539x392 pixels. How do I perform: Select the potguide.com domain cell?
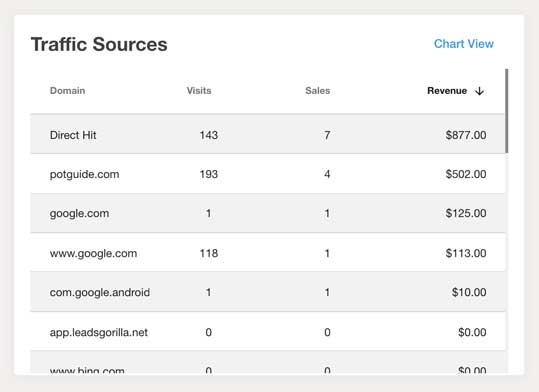click(85, 174)
